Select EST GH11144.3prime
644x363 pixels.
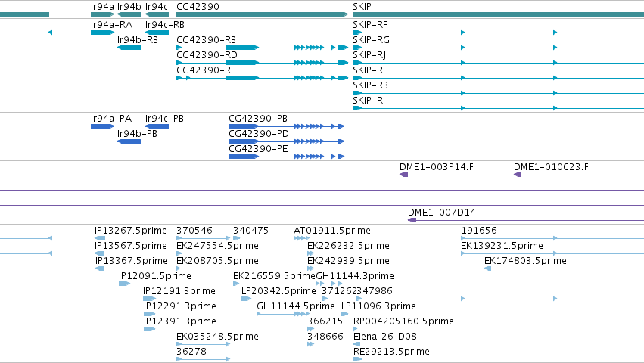point(329,284)
